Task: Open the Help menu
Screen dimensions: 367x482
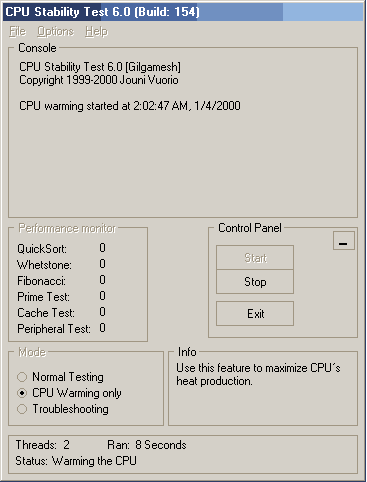Action: point(97,31)
